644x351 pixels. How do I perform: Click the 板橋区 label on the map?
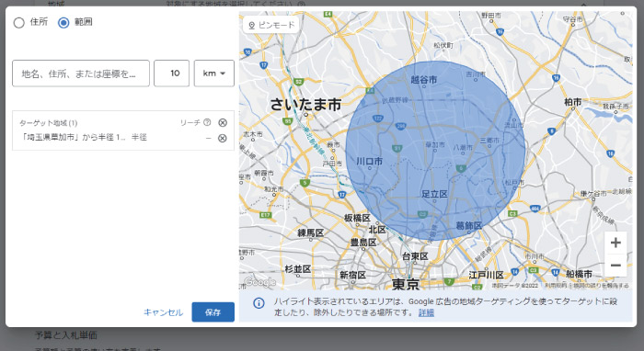pos(357,218)
